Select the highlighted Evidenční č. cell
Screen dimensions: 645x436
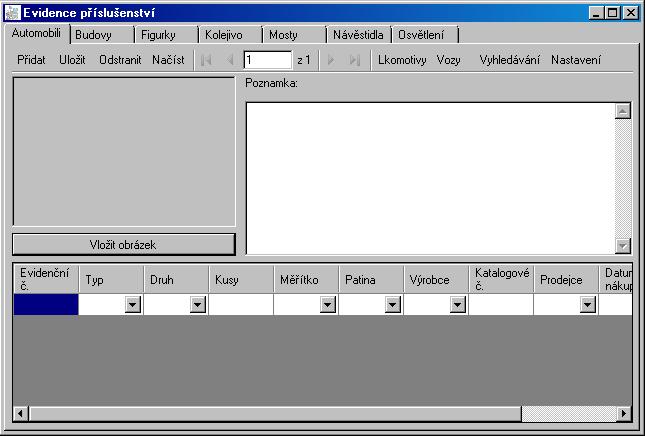46,304
